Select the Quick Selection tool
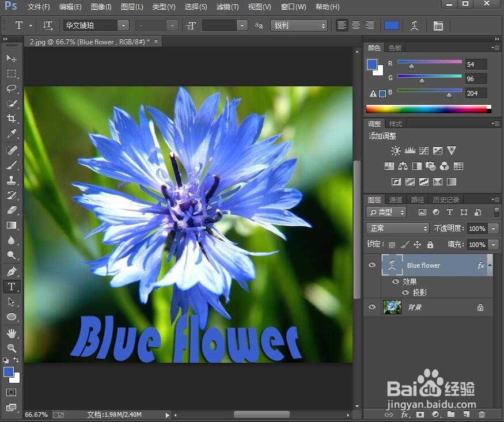Viewport: 504px width, 422px height. (12, 104)
